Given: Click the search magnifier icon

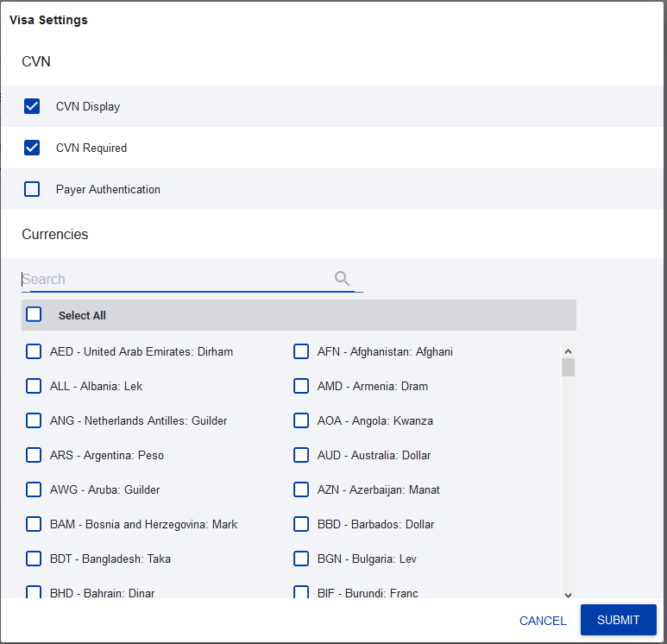Looking at the screenshot, I should click(x=342, y=278).
